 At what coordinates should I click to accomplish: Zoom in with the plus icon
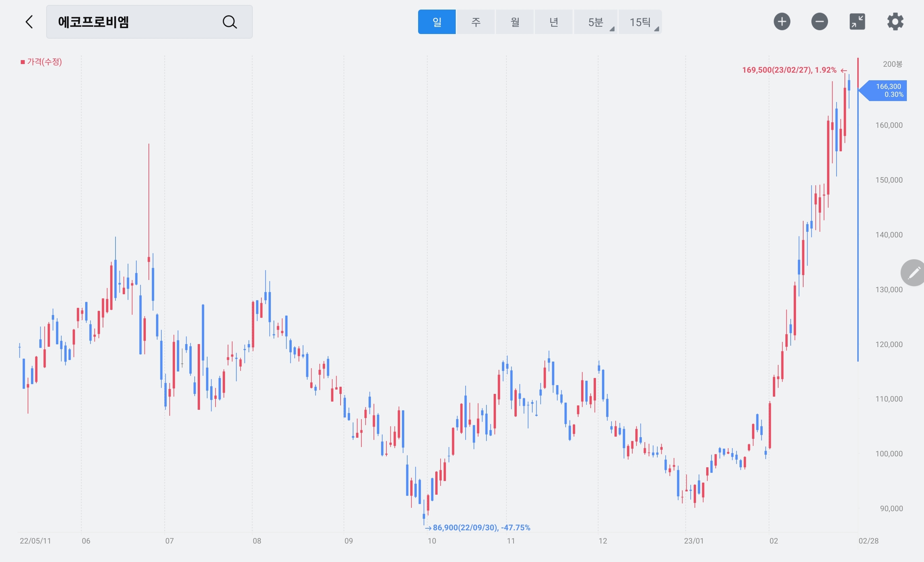782,21
